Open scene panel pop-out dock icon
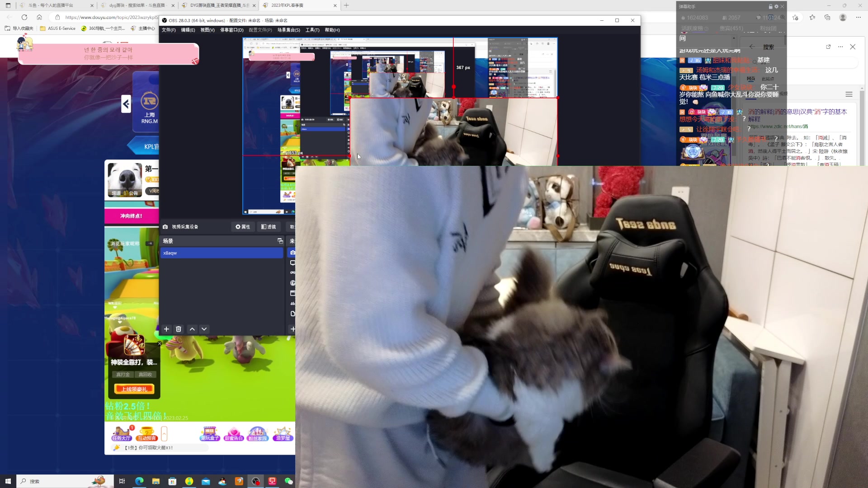Screen dimensions: 868x488 pyautogui.click(x=280, y=241)
